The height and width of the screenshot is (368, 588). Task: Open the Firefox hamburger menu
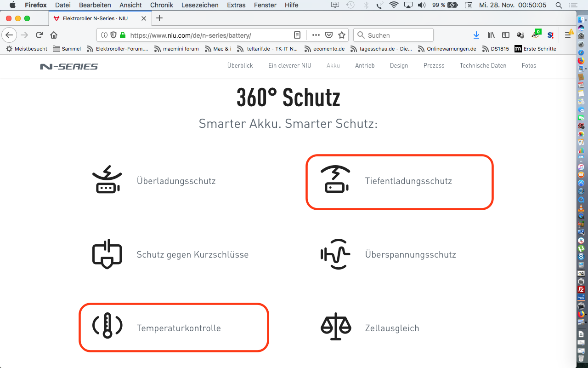pyautogui.click(x=568, y=35)
